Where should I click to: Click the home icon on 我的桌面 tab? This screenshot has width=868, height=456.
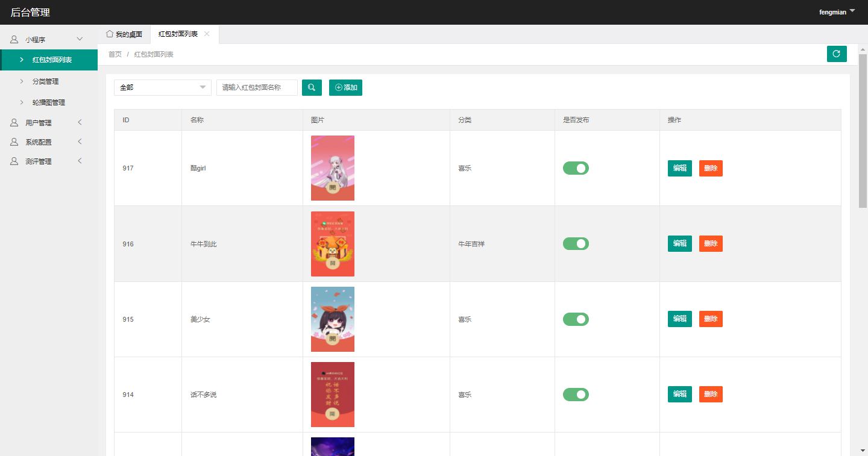(110, 34)
